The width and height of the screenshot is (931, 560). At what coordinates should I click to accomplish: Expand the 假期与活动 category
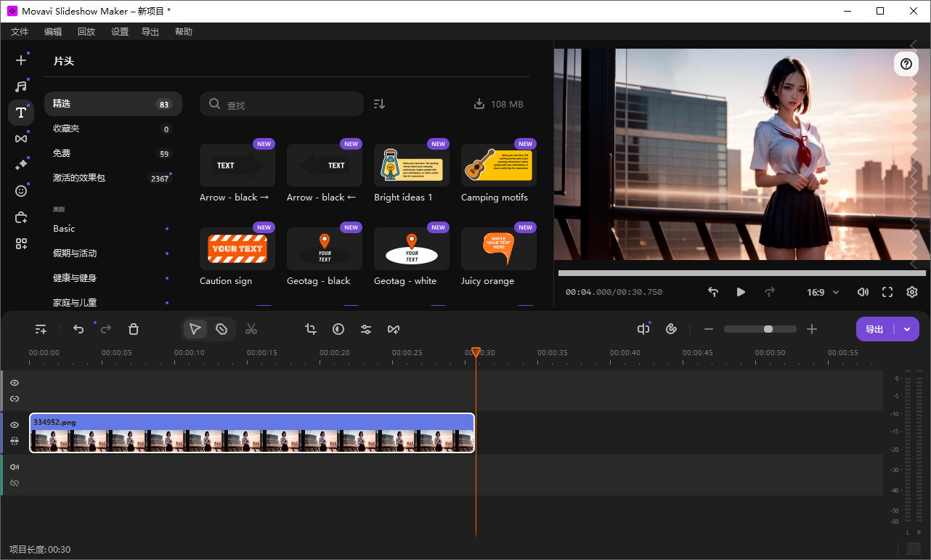(110, 253)
